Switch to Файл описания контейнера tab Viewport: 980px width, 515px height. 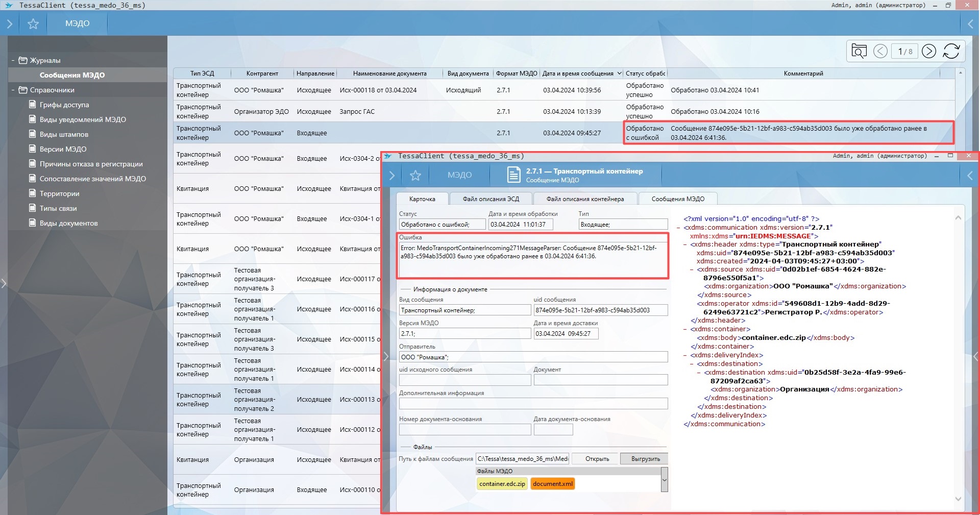tap(585, 199)
